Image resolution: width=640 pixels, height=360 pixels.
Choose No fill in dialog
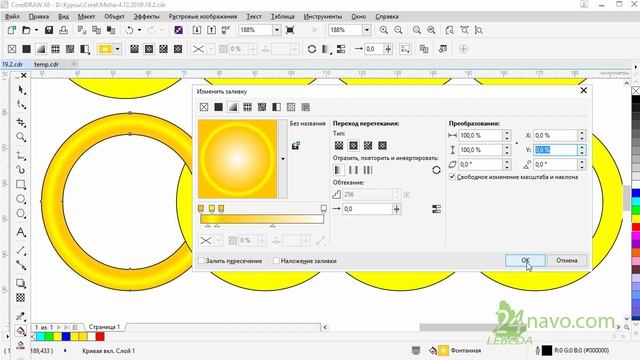[x=204, y=107]
